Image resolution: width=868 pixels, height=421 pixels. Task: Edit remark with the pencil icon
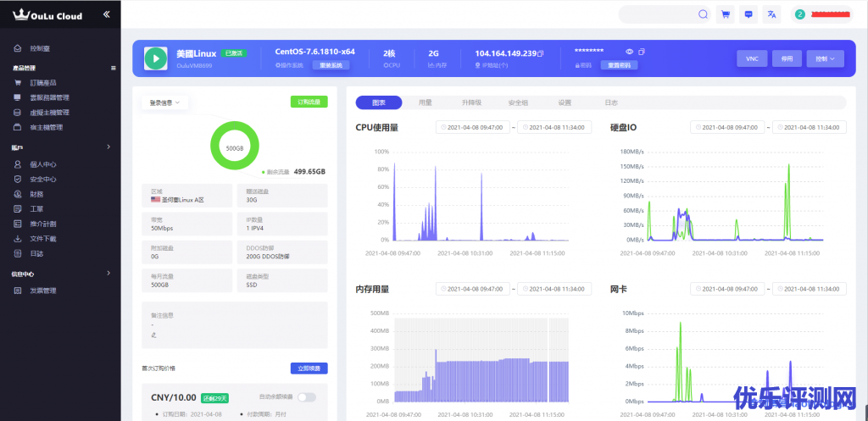point(153,334)
